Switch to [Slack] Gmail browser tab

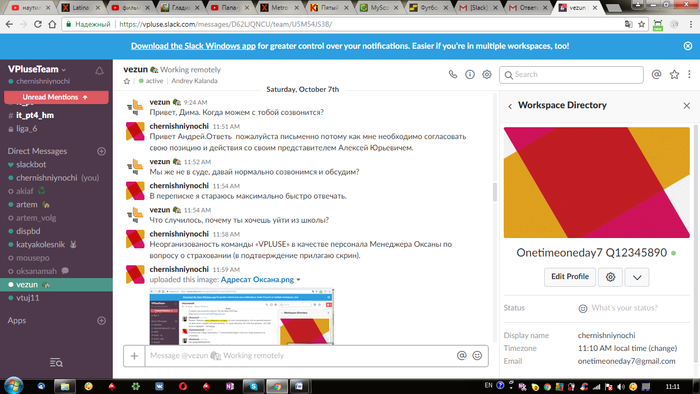coord(479,7)
